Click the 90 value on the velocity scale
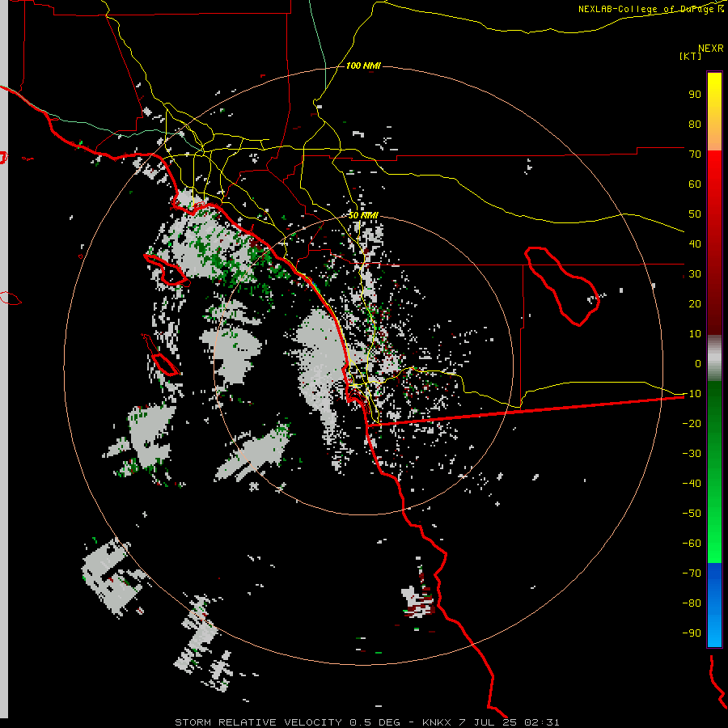728x728 pixels. pyautogui.click(x=695, y=95)
